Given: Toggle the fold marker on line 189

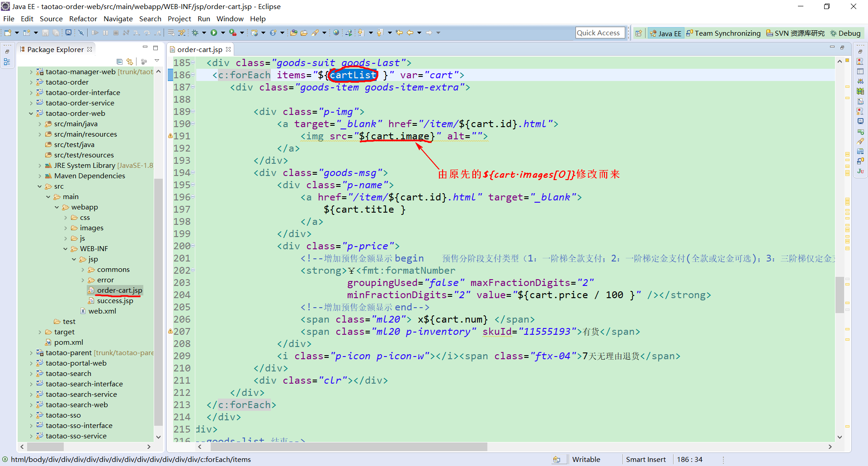Looking at the screenshot, I should 193,112.
